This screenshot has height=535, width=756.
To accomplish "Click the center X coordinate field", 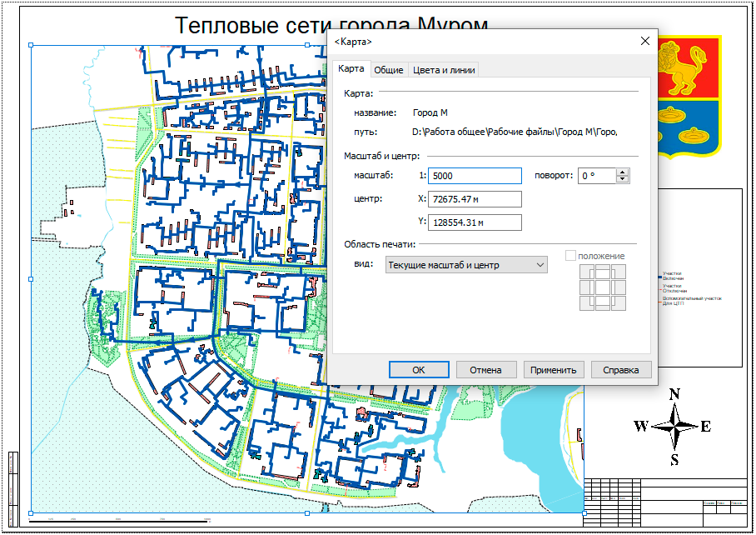I will (x=475, y=199).
